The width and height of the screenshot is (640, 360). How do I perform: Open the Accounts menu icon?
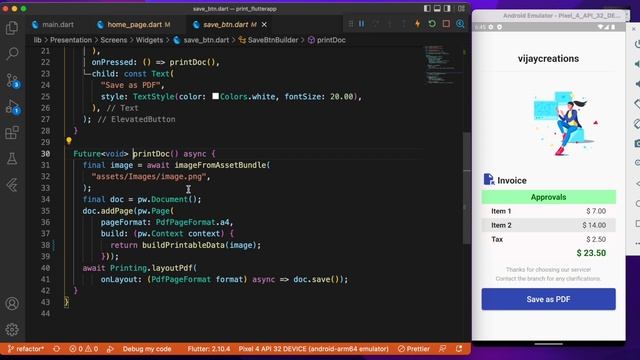[x=12, y=304]
